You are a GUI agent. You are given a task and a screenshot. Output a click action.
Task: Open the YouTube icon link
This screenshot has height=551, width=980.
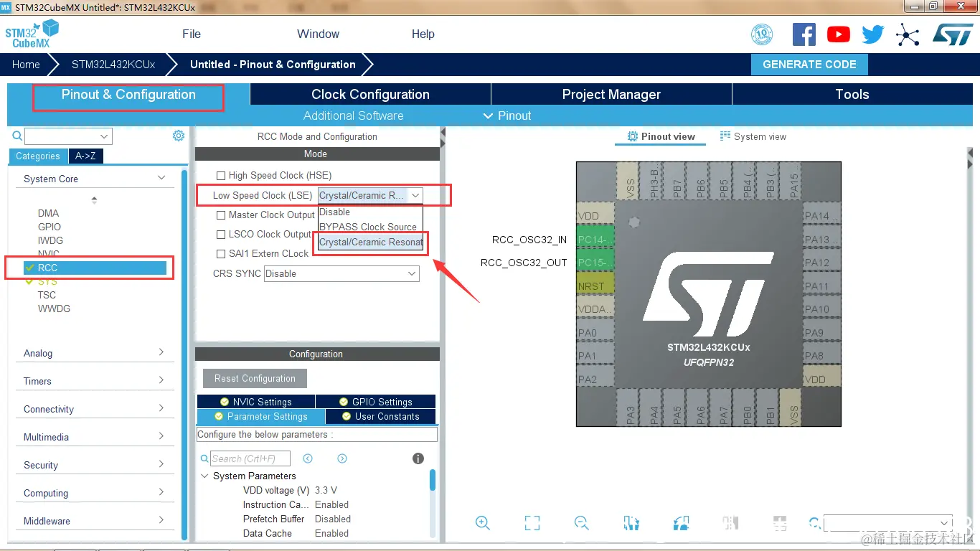(x=839, y=34)
